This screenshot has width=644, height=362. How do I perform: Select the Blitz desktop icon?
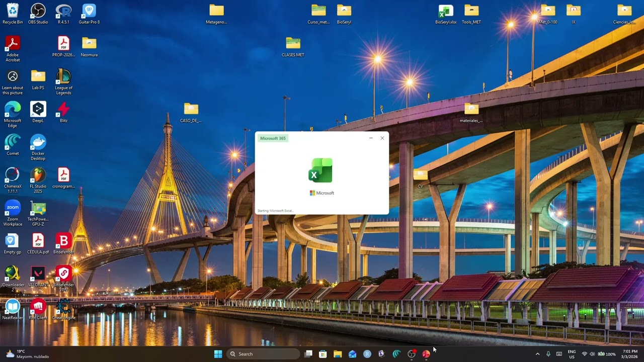click(63, 112)
